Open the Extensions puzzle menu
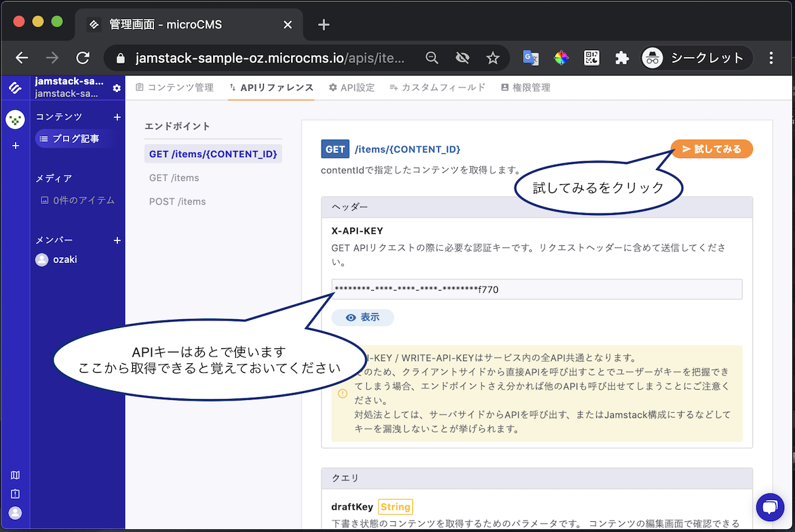This screenshot has height=532, width=795. (622, 58)
